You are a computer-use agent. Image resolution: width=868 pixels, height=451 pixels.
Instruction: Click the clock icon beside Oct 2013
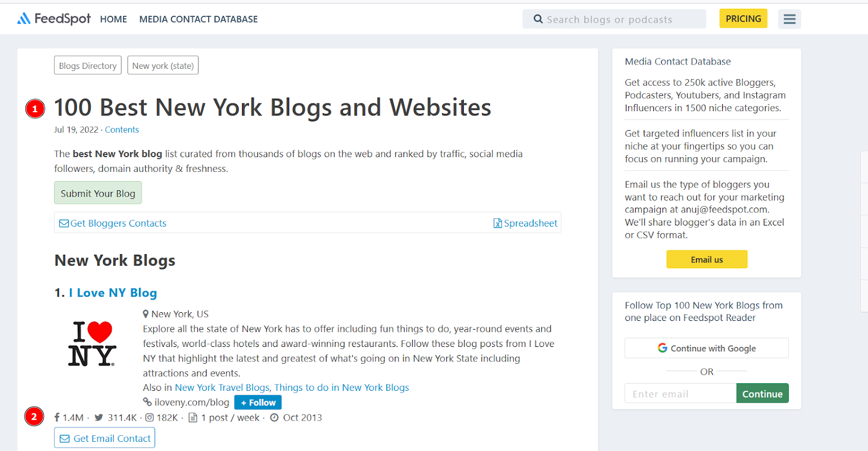coord(274,417)
